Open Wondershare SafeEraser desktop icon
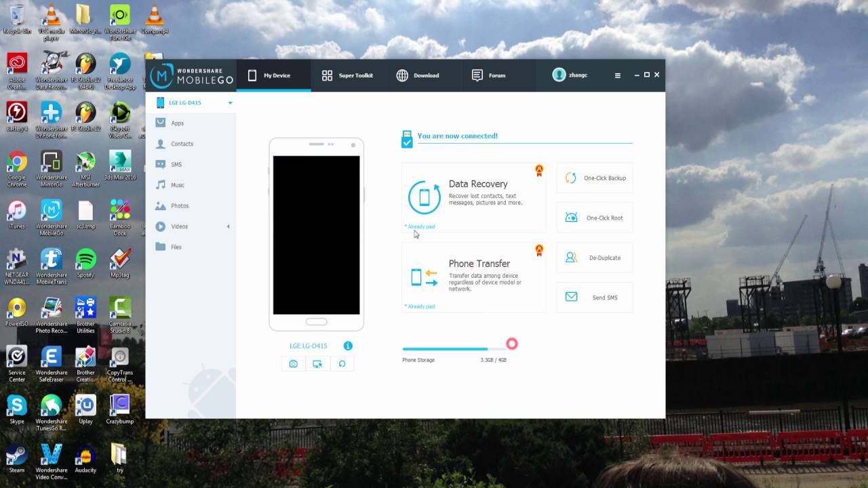The width and height of the screenshot is (868, 488). (51, 364)
